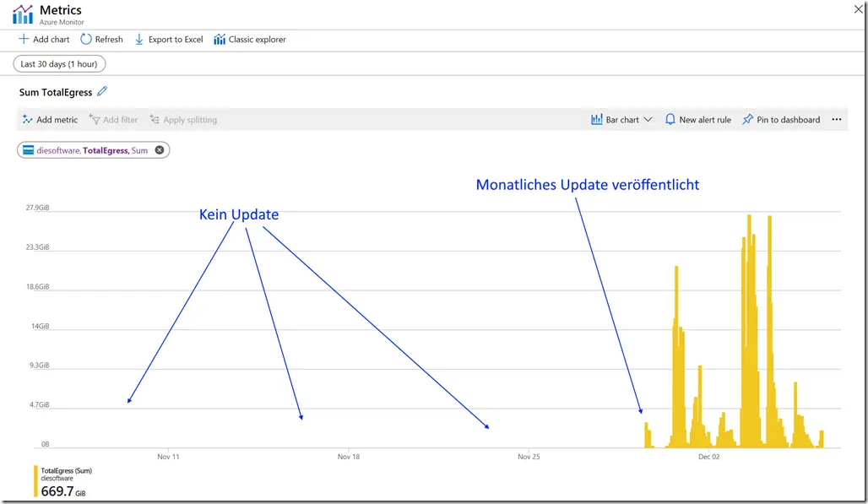The width and height of the screenshot is (868, 504).
Task: Click the 669.7 GiB total value
Action: [63, 491]
